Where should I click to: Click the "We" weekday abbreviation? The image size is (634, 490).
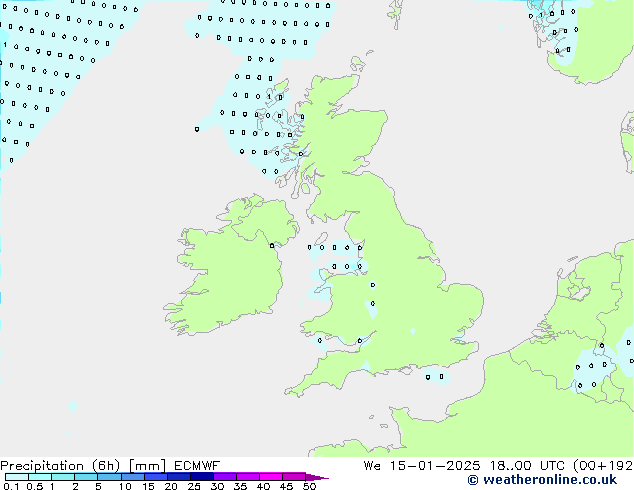[x=372, y=466]
